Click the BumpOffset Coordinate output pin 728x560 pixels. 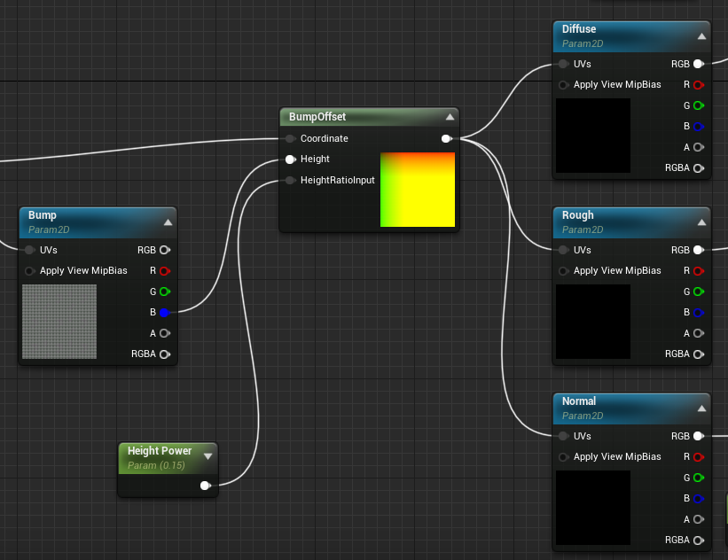(x=445, y=138)
